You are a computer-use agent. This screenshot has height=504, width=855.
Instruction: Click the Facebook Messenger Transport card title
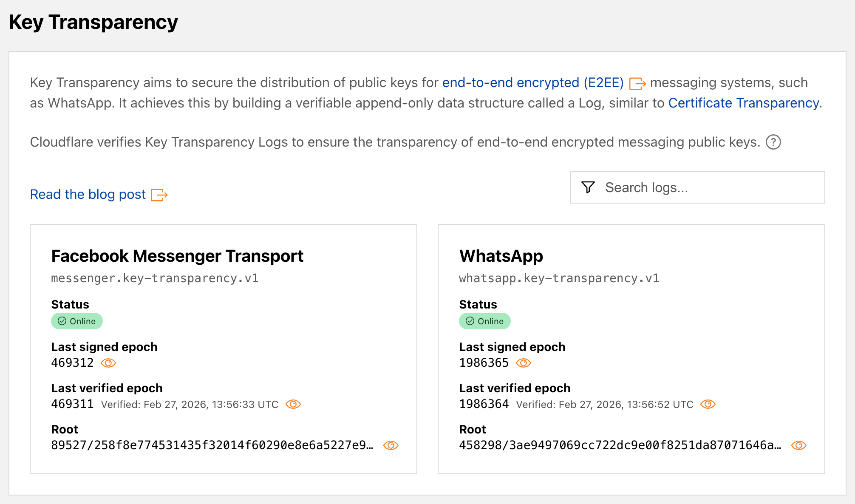tap(177, 256)
